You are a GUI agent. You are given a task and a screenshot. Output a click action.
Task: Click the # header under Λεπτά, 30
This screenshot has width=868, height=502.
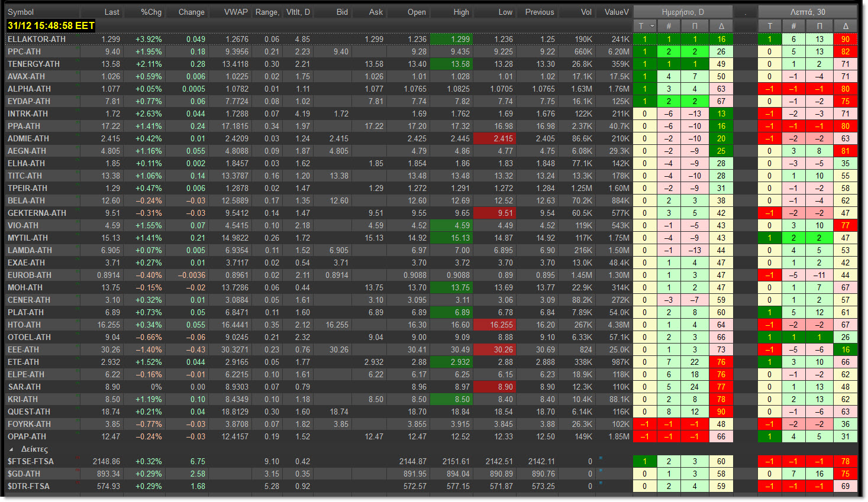click(x=793, y=26)
